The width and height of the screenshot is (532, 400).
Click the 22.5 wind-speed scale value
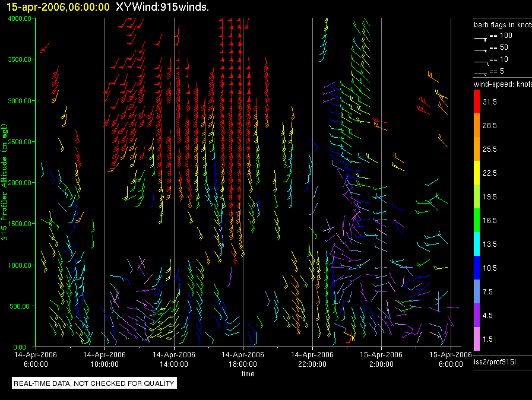(490, 173)
